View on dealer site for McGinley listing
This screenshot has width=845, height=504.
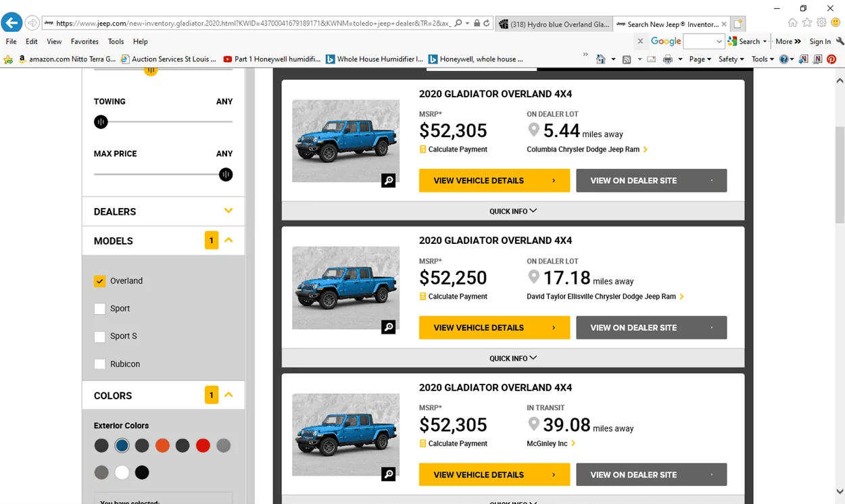coord(652,474)
